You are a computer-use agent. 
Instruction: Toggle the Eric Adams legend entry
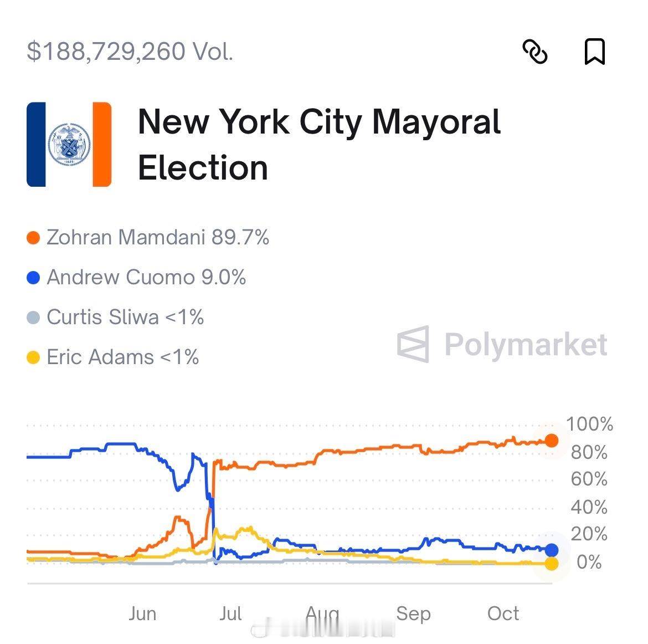[x=122, y=357]
